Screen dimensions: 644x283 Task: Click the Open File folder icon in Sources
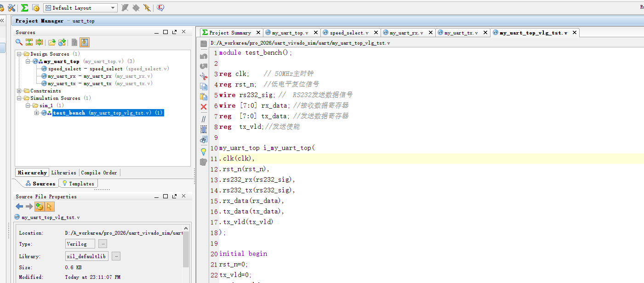tap(52, 42)
